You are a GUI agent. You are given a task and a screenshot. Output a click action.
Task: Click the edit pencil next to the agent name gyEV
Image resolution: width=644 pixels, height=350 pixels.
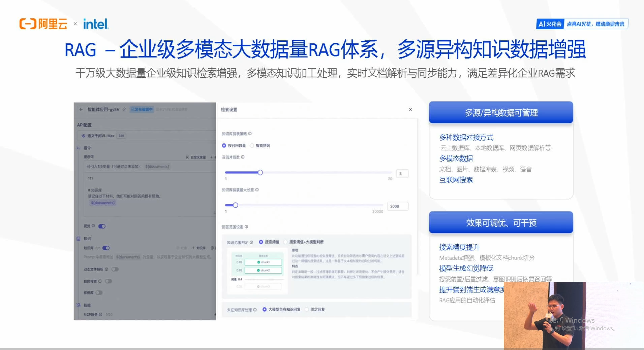(x=124, y=109)
